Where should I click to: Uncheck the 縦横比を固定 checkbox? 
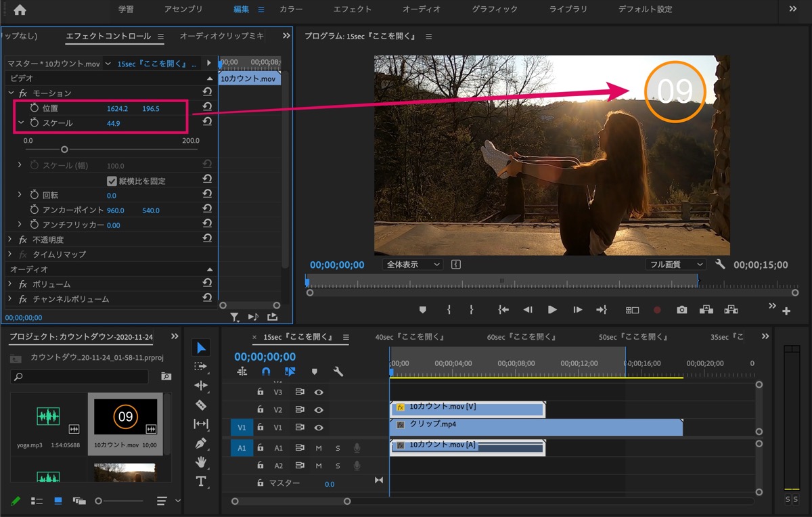point(112,181)
